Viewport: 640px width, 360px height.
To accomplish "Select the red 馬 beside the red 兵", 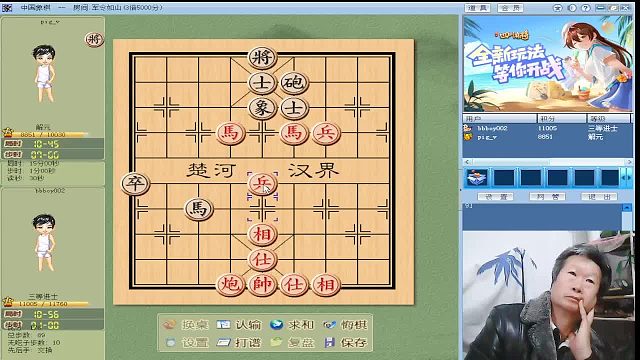I will coord(294,133).
